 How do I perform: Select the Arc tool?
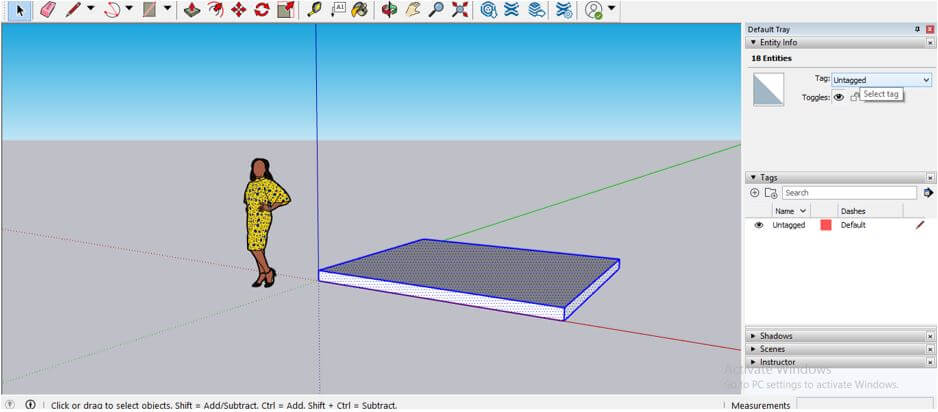pyautogui.click(x=112, y=10)
